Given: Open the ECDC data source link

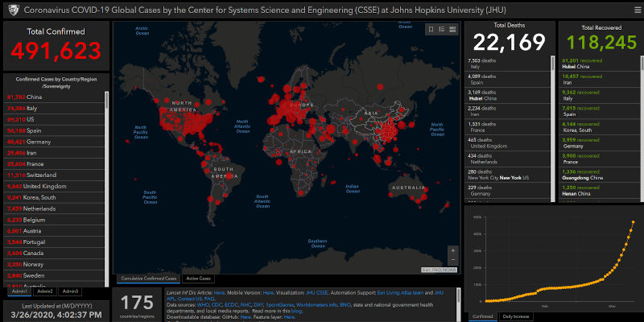Looking at the screenshot, I should [231, 305].
